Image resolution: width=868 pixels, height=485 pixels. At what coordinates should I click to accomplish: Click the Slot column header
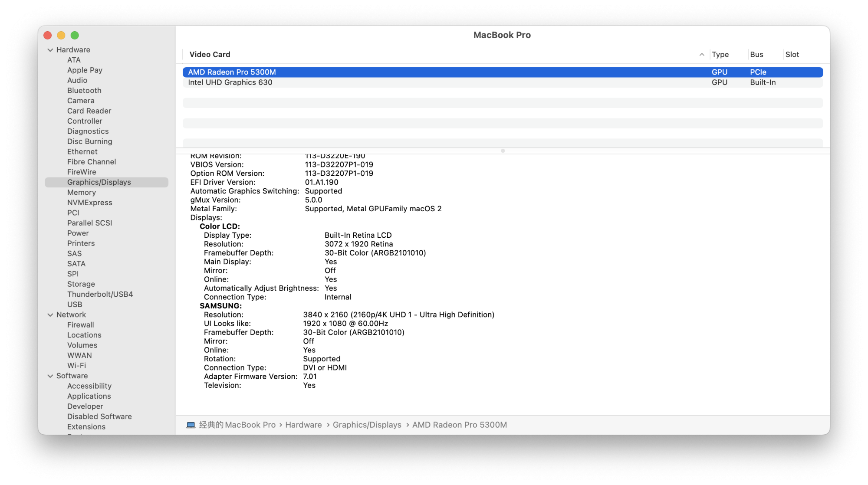792,54
